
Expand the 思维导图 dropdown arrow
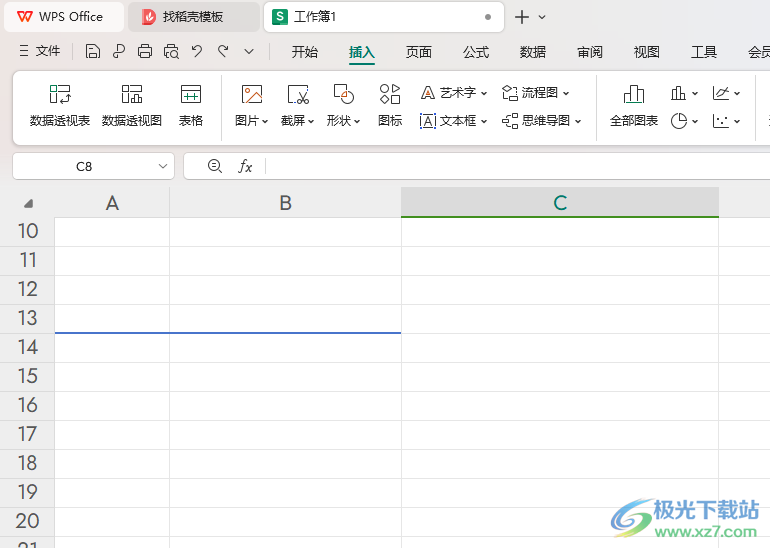[x=578, y=121]
